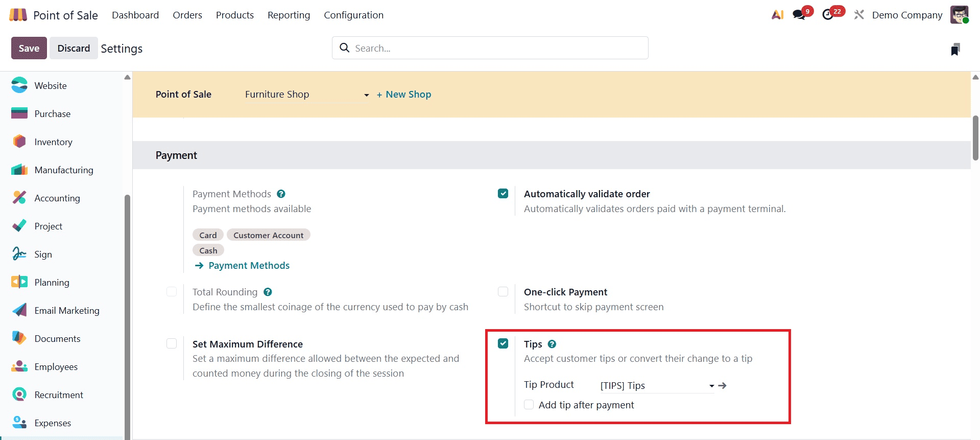Select the Expenses settings icon
The height and width of the screenshot is (440, 980).
coord(19,423)
